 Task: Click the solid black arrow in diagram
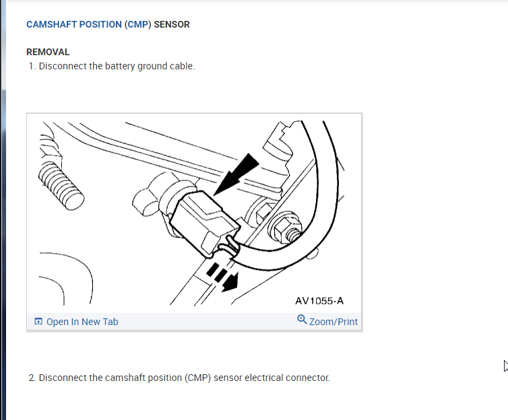click(236, 175)
